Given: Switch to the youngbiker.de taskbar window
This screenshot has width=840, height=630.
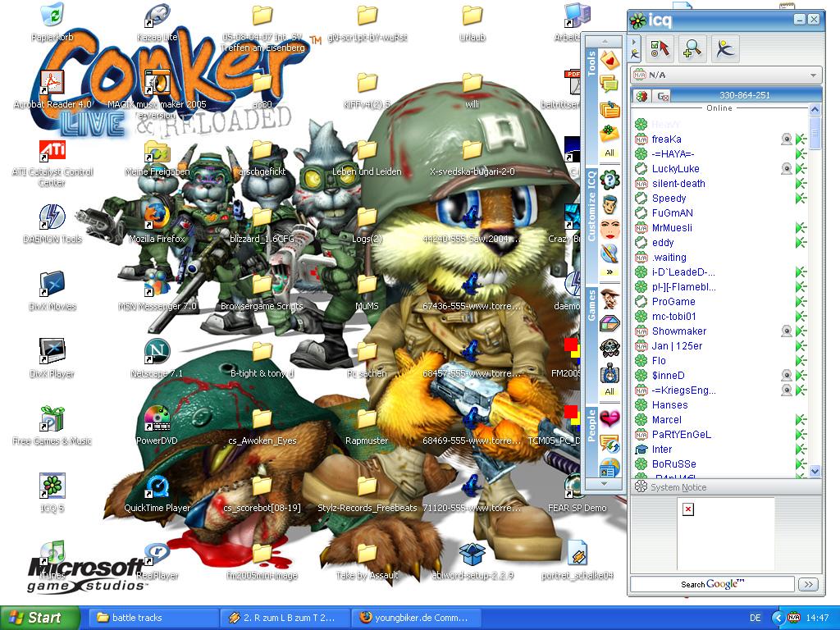Looking at the screenshot, I should (x=415, y=618).
